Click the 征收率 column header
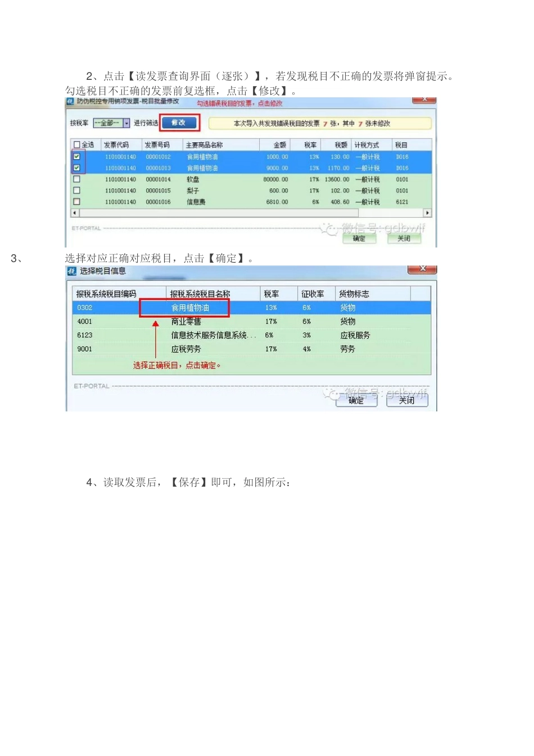 [316, 294]
